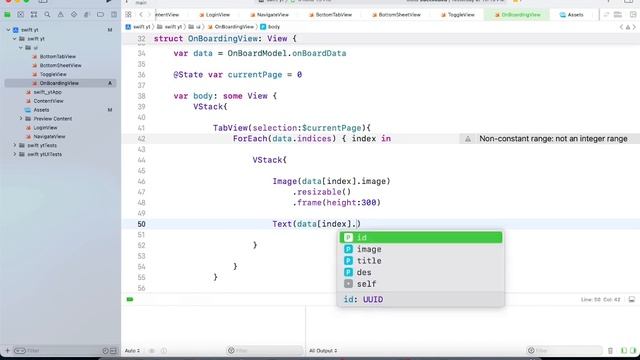Open the Find navigator magnifier icon

47,15
